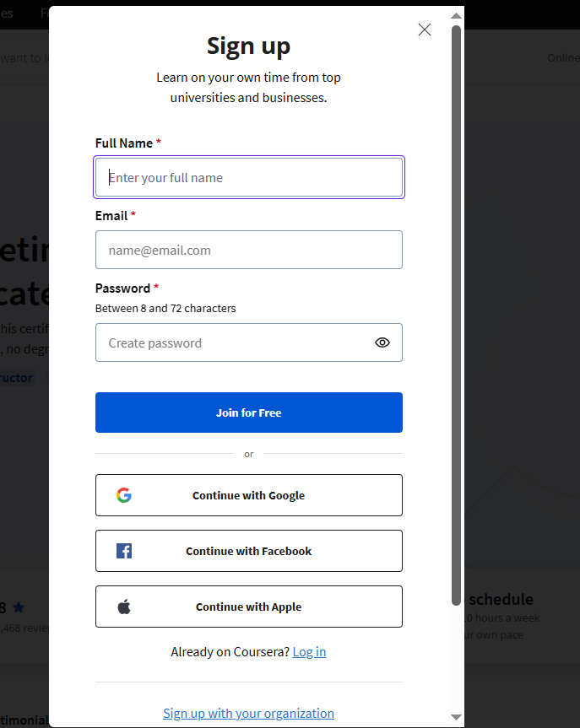Click the blue star rating icon

[x=19, y=607]
